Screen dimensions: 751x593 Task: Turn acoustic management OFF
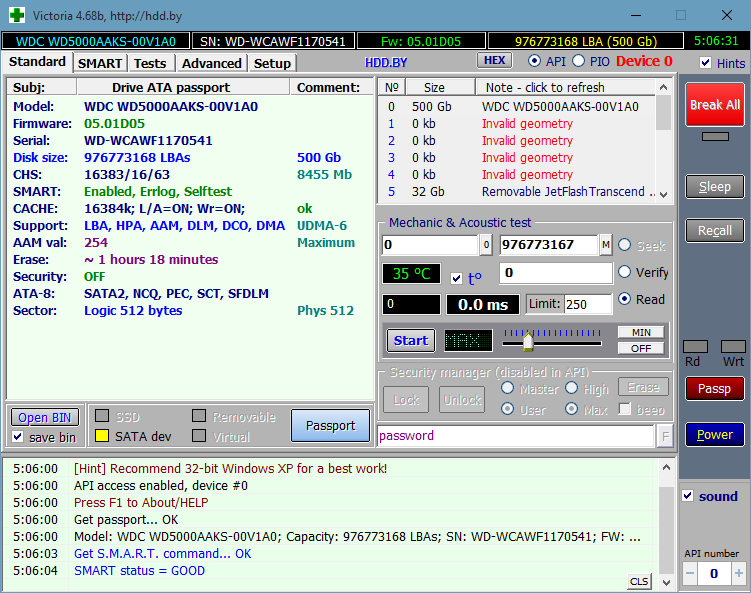pyautogui.click(x=641, y=348)
